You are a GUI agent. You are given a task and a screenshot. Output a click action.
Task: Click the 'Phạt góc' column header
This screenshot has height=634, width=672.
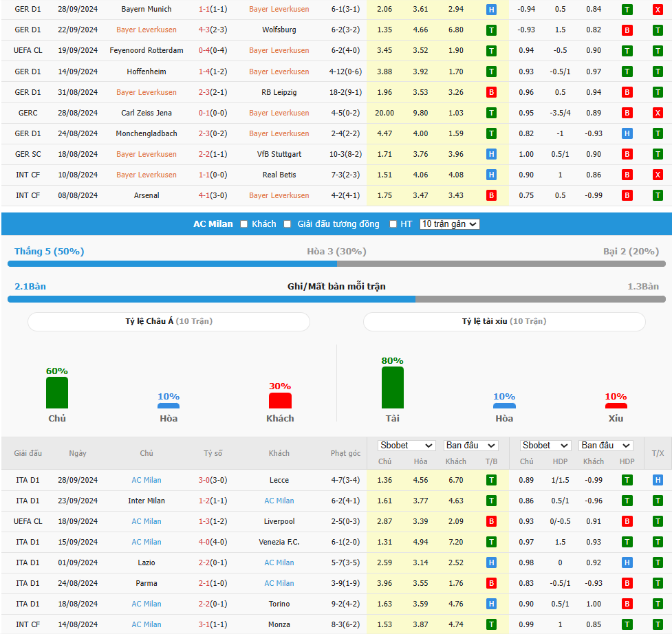(345, 453)
